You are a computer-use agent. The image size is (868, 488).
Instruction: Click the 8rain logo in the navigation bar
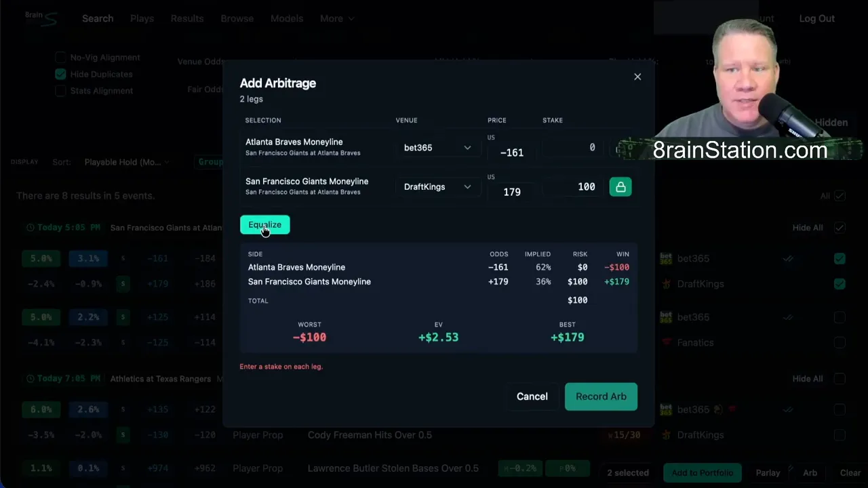tap(41, 18)
